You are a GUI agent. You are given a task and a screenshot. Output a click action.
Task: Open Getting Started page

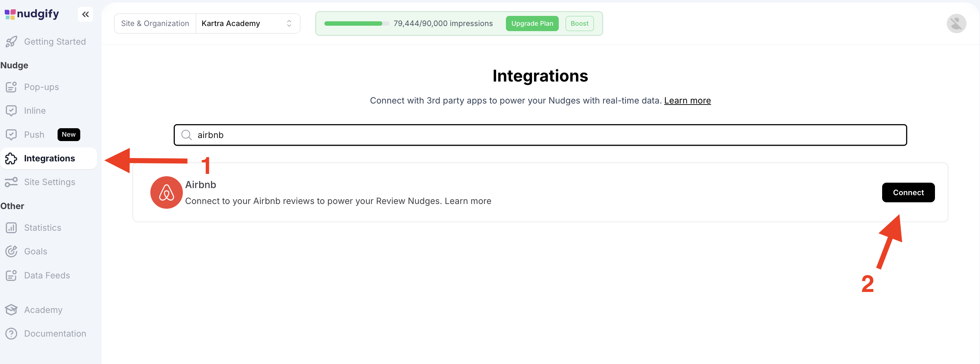(55, 42)
